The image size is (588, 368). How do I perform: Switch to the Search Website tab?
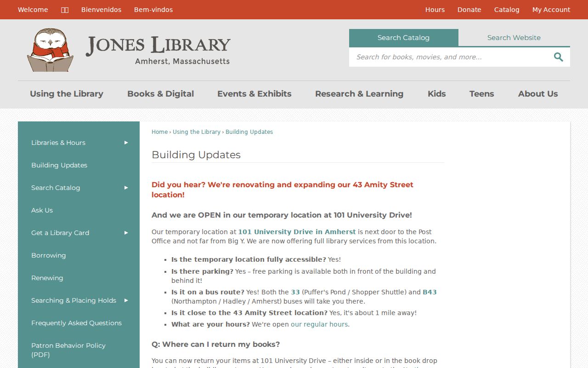(x=514, y=38)
